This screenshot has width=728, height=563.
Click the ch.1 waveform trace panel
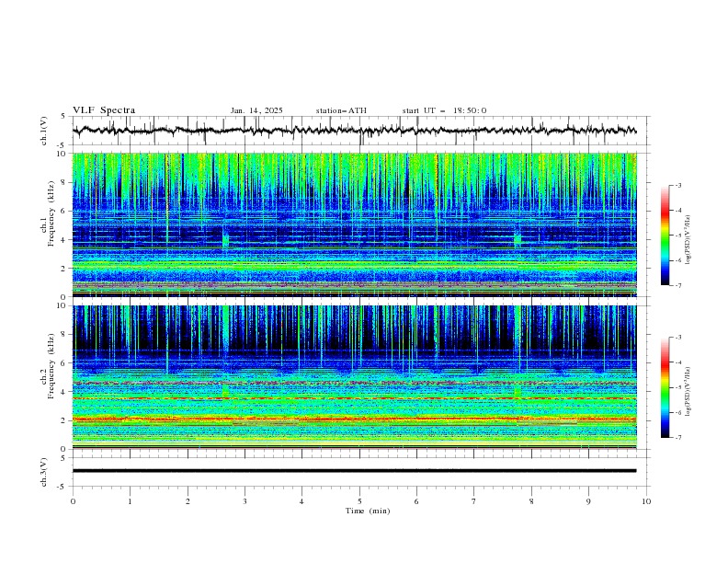[361, 131]
